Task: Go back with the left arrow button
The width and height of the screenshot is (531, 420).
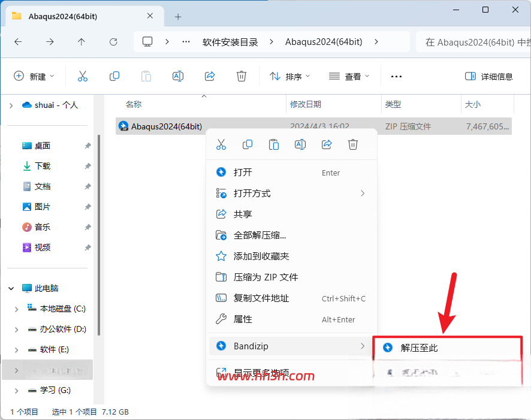Action: point(18,41)
